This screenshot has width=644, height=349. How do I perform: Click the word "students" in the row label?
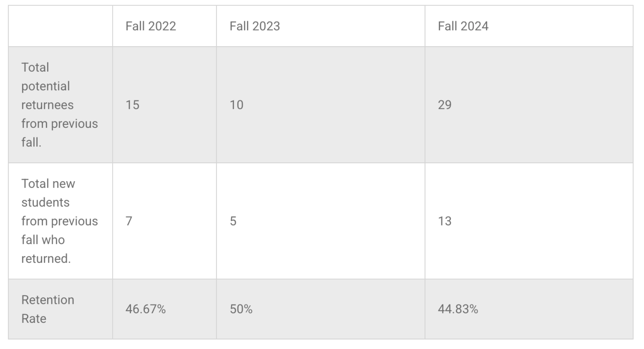click(x=46, y=203)
